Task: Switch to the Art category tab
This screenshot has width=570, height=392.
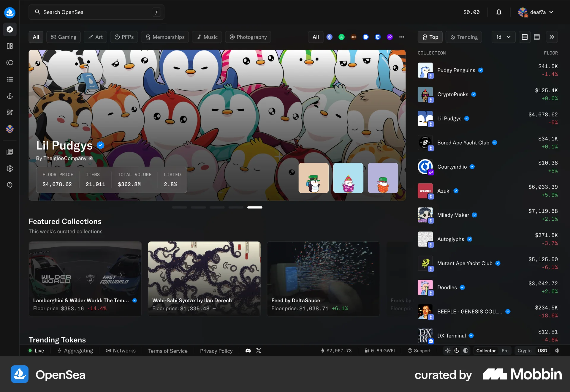Action: pos(95,37)
